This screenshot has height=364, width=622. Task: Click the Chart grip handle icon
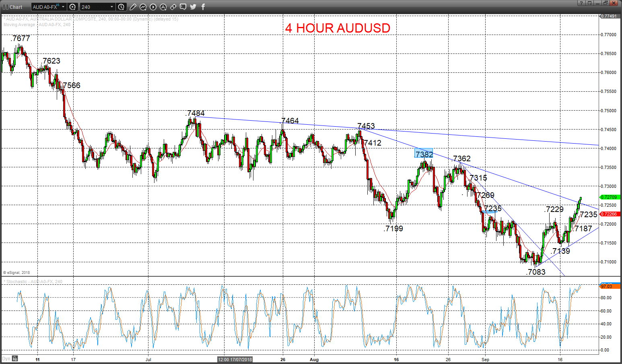(x=6, y=7)
